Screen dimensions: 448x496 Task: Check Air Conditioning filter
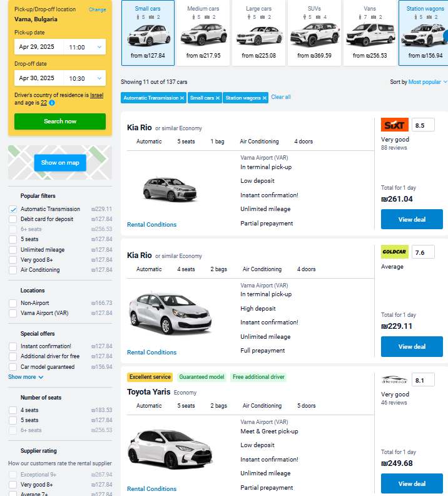click(x=13, y=270)
